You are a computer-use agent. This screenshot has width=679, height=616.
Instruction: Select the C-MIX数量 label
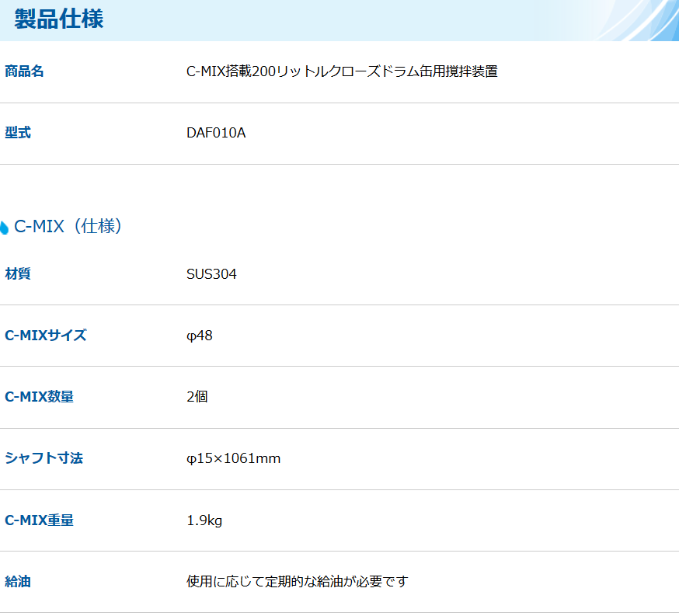[40, 396]
